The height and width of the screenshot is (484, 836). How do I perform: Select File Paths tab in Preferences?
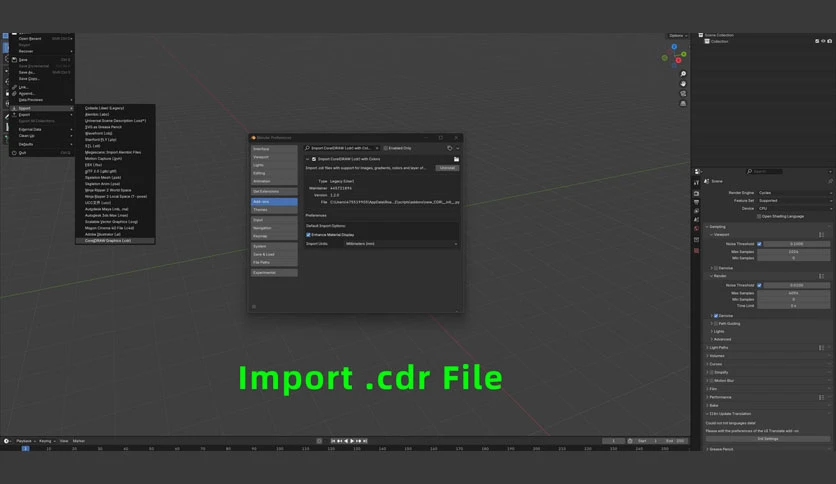click(274, 262)
